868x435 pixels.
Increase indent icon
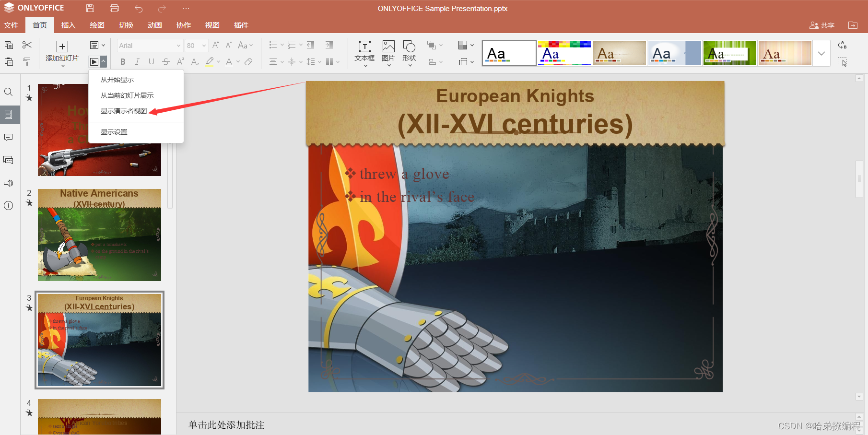[329, 45]
